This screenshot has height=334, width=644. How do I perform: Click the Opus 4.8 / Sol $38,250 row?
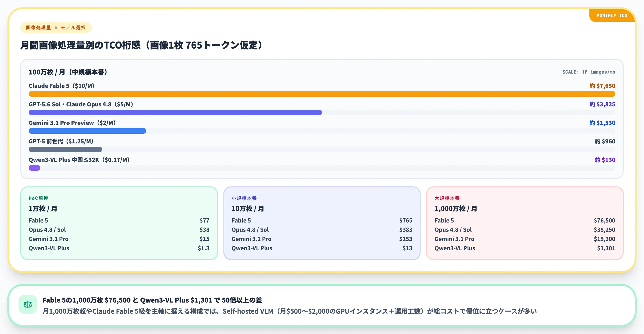[525, 230]
